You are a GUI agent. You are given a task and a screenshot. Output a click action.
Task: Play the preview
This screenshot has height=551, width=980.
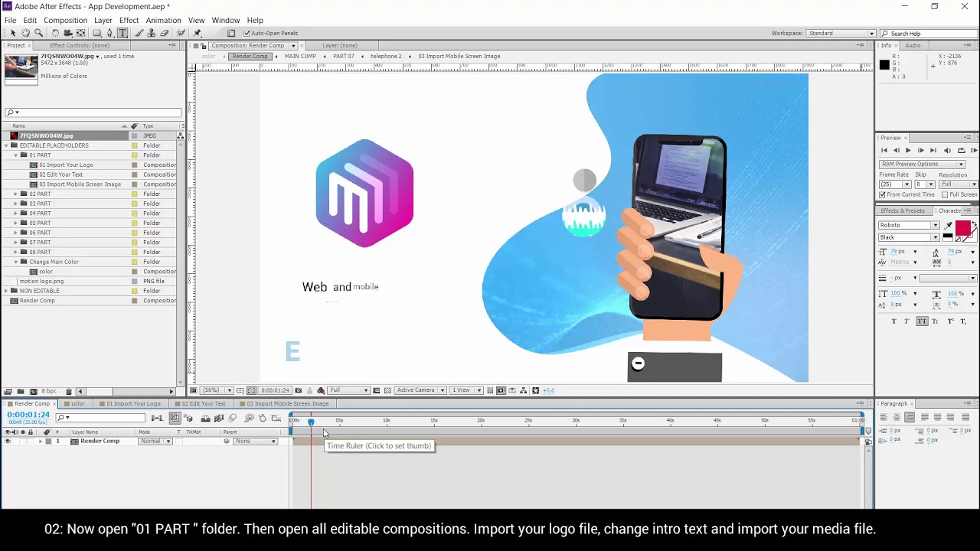pyautogui.click(x=908, y=151)
